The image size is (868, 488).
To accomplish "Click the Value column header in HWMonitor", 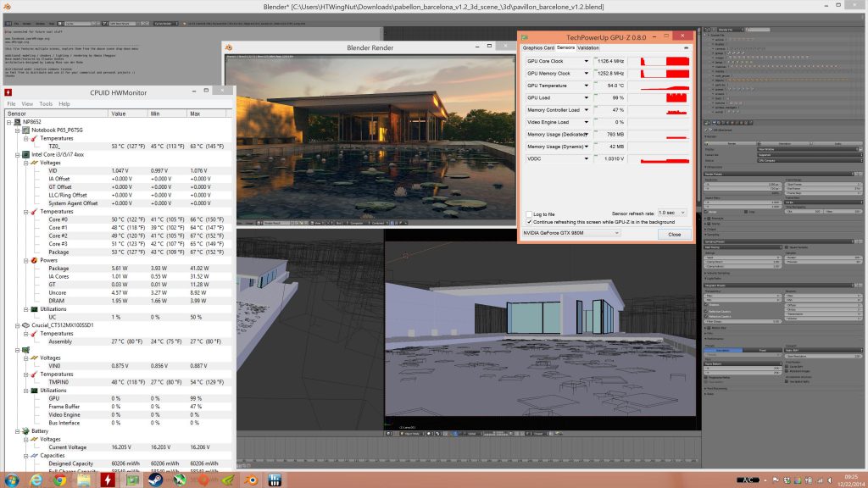I will point(129,114).
